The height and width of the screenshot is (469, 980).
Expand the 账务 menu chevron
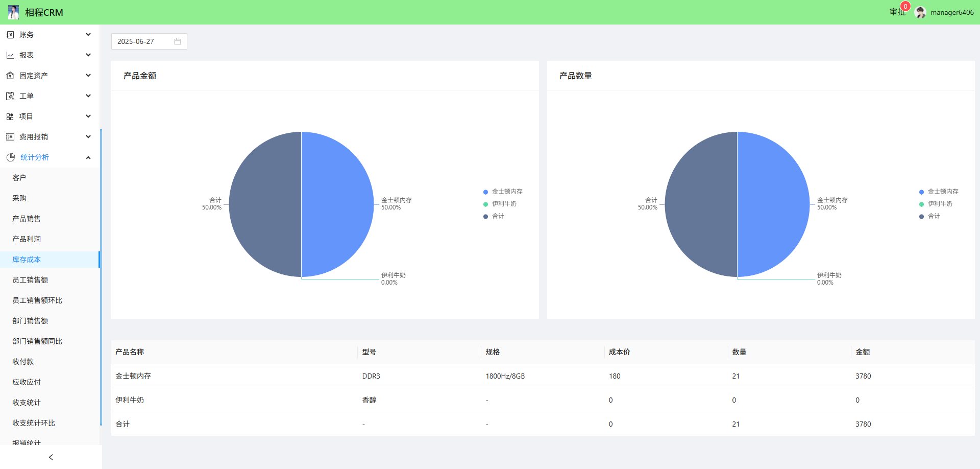click(x=88, y=35)
